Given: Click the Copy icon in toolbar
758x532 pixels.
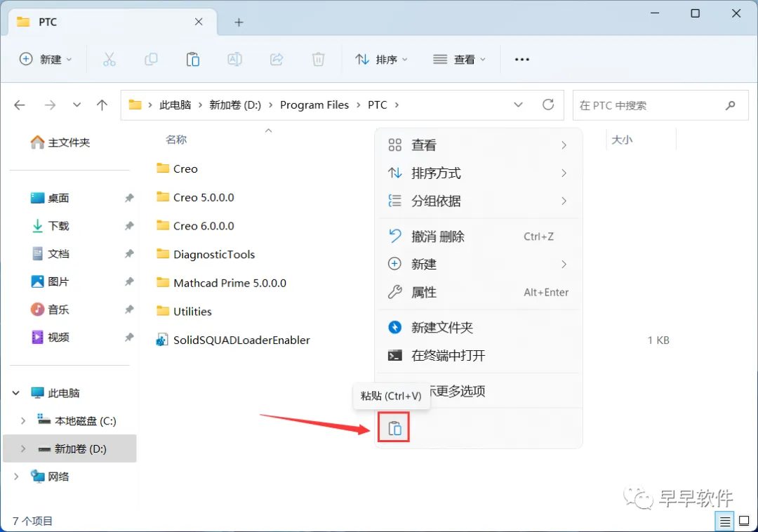Looking at the screenshot, I should 151,60.
